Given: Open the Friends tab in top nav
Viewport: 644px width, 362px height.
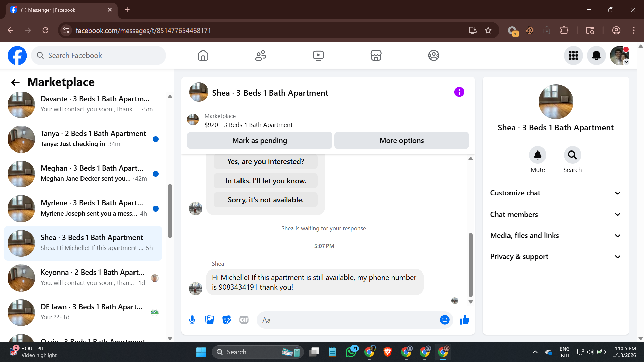Looking at the screenshot, I should click(261, 55).
